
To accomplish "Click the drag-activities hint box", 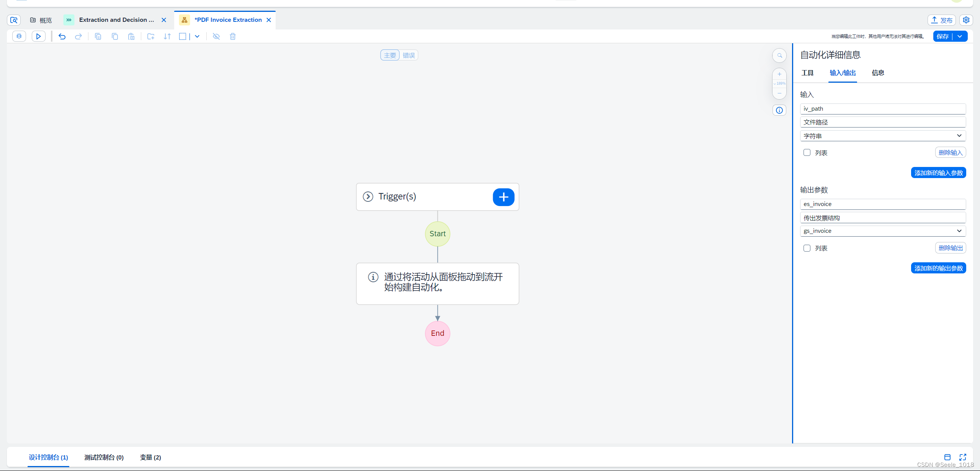I will click(x=438, y=284).
